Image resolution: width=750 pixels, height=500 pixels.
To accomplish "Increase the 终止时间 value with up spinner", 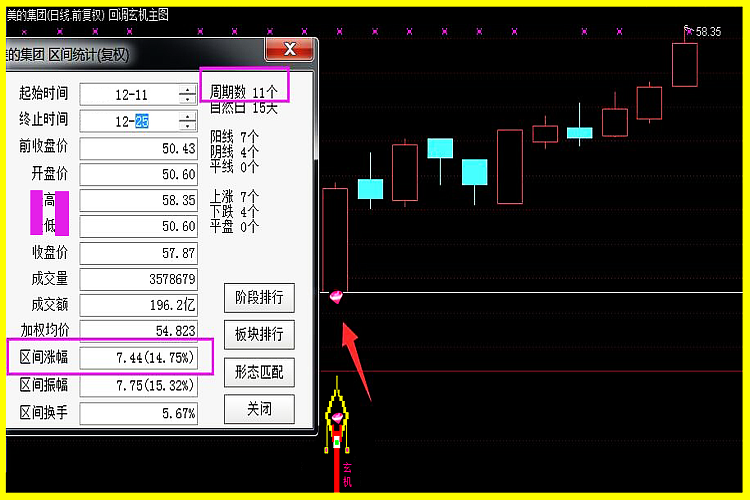I will [187, 116].
